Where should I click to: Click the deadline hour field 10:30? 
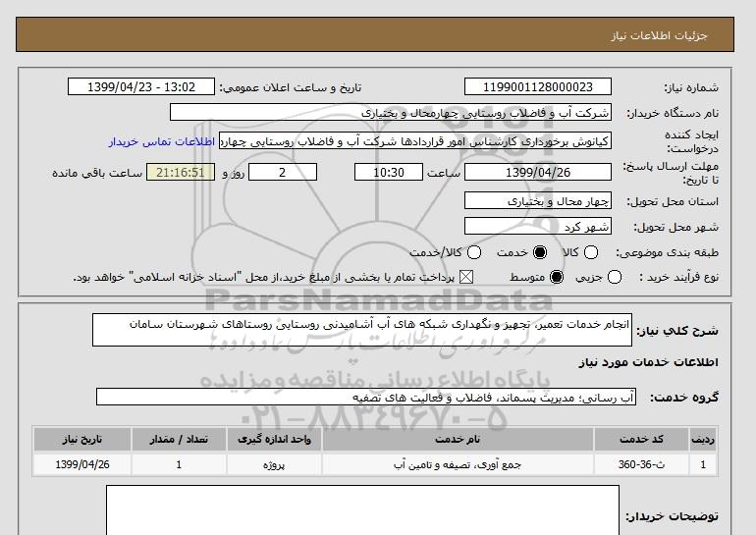pos(389,172)
